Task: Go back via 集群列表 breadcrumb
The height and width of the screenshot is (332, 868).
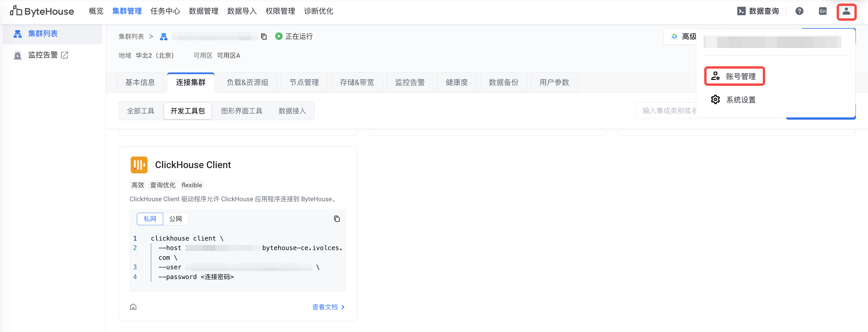Action: [131, 36]
